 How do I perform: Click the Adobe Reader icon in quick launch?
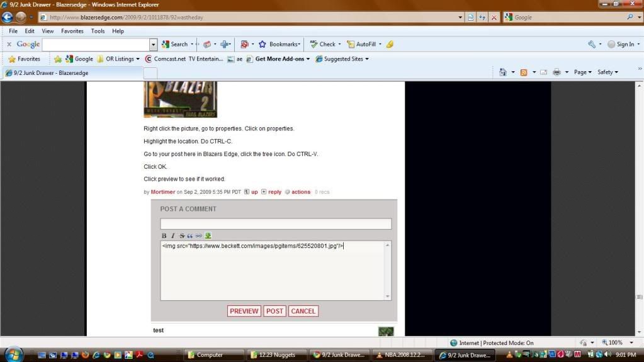click(140, 355)
